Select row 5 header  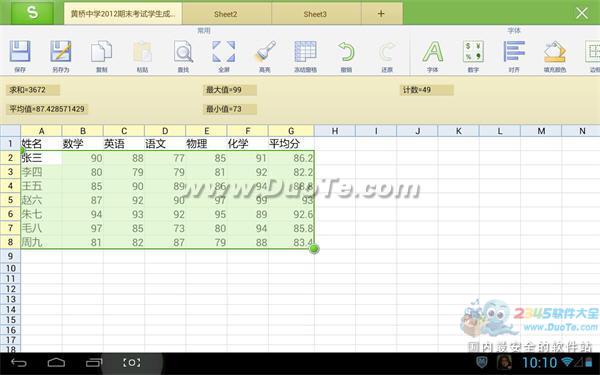tap(10, 200)
